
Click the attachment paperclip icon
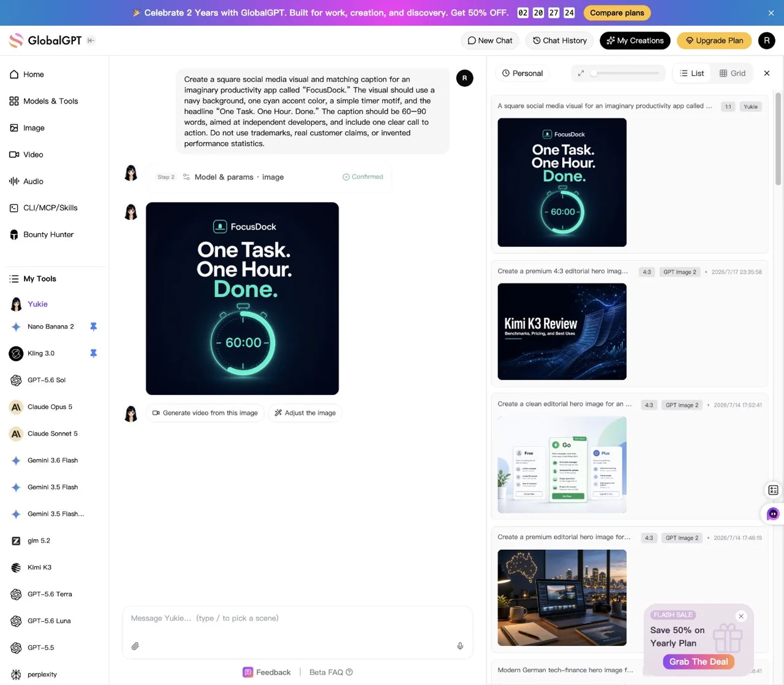tap(135, 646)
